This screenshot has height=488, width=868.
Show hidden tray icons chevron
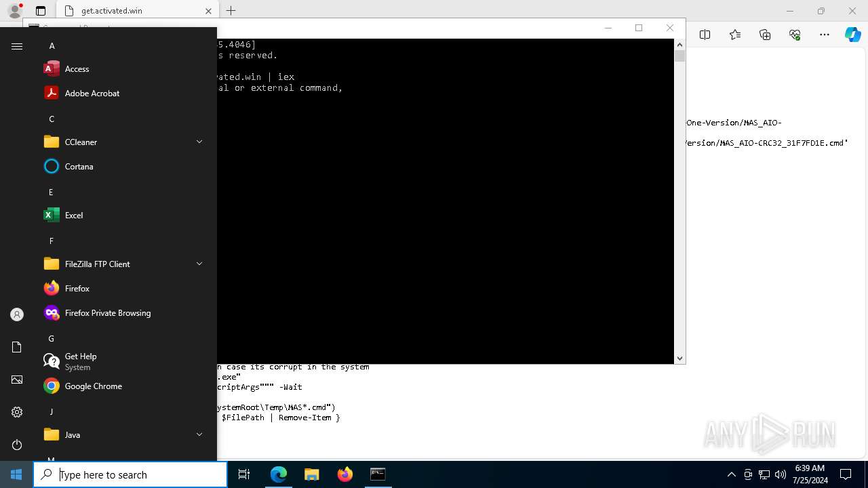point(731,474)
